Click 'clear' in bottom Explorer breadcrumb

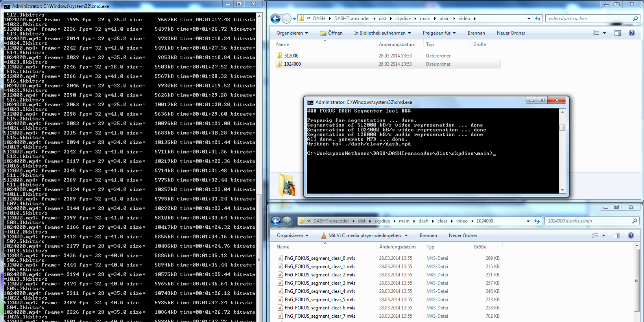pos(442,221)
